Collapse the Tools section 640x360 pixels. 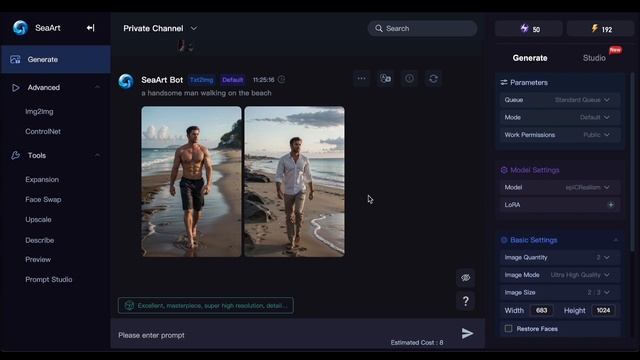[x=97, y=156]
